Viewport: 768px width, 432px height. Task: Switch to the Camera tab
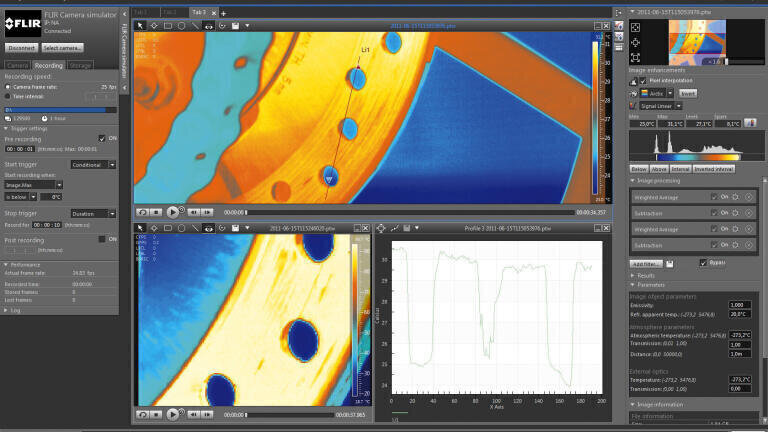tap(17, 65)
